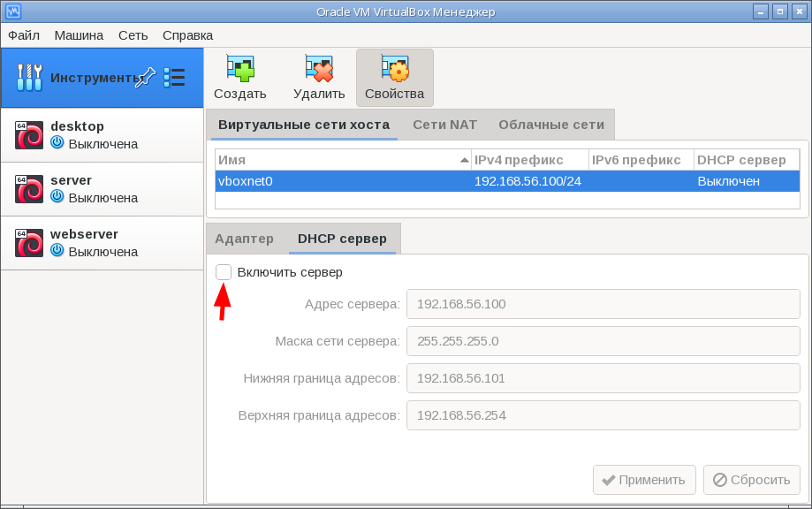Image resolution: width=812 pixels, height=509 pixels.
Task: Maximize the VirtualBox window
Action: (780, 11)
